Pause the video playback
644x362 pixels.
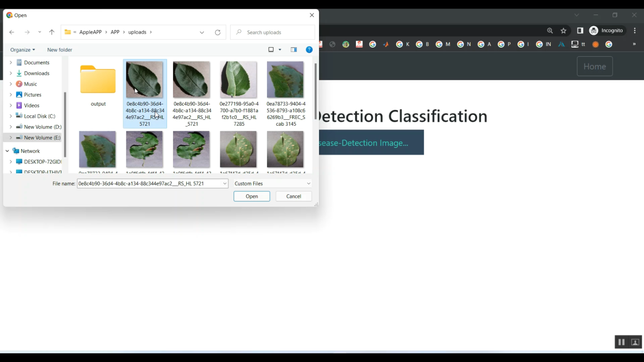pos(621,342)
